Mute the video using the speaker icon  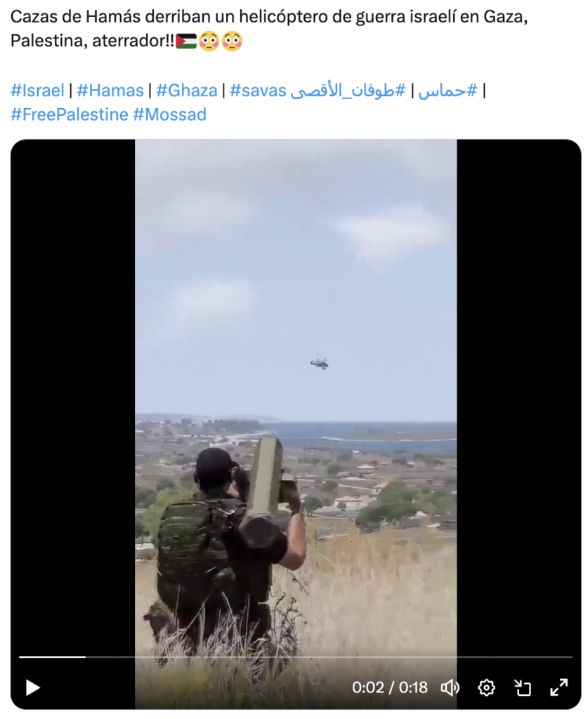pyautogui.click(x=450, y=687)
